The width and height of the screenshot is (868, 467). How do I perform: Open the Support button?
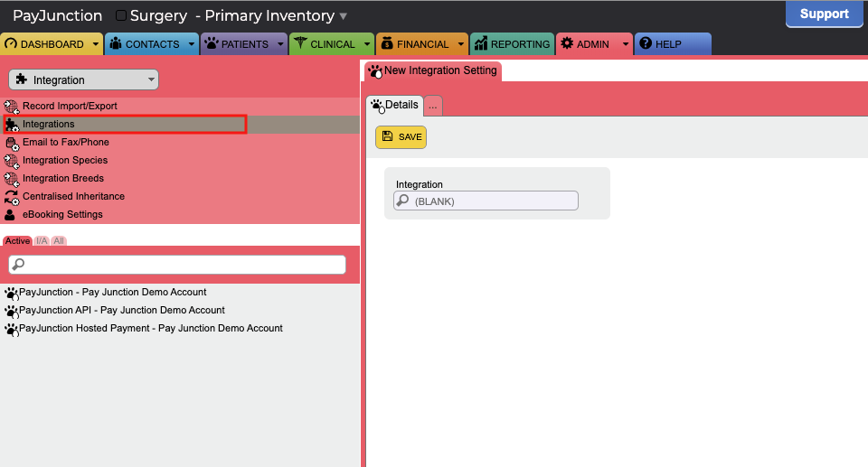click(825, 14)
